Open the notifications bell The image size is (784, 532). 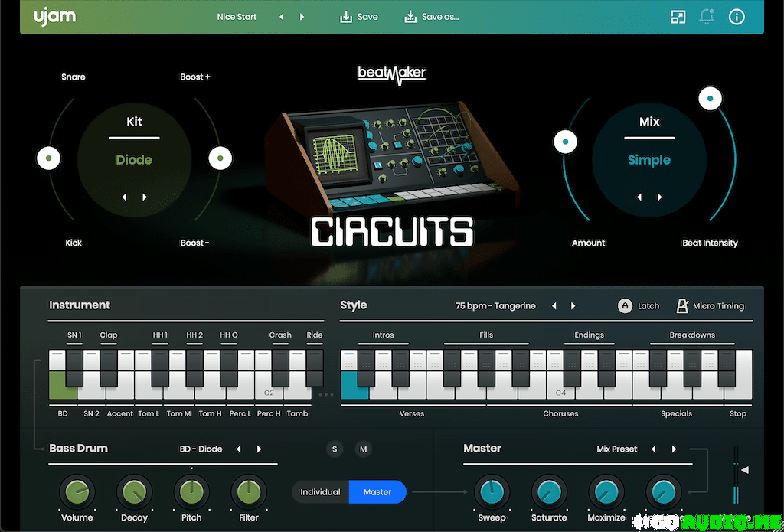707,17
